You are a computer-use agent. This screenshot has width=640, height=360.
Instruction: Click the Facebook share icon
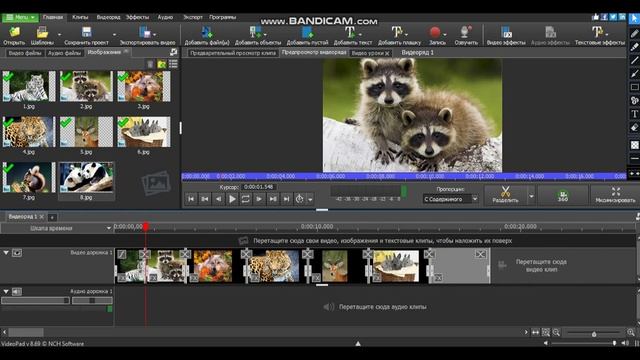604,17
